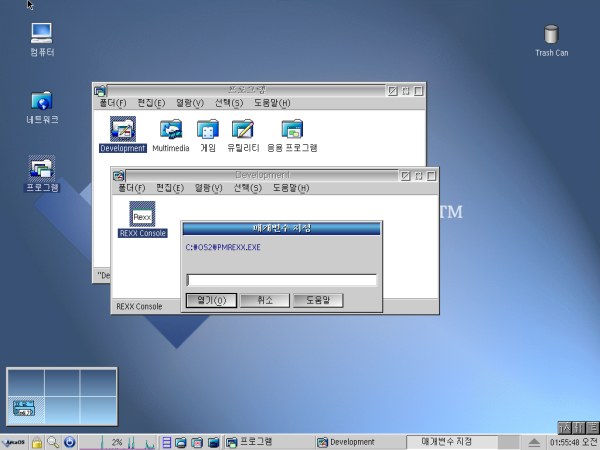600x450 pixels.
Task: Select the REXX Console program icon
Action: (142, 215)
